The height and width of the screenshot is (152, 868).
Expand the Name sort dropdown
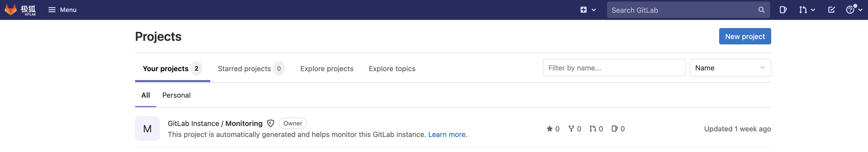click(730, 68)
